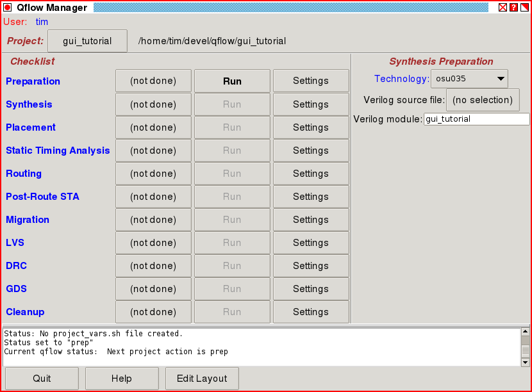The image size is (532, 392).
Task: Click the project path /home/tim/devel/qflow/gui_tutorial
Action: [212, 41]
